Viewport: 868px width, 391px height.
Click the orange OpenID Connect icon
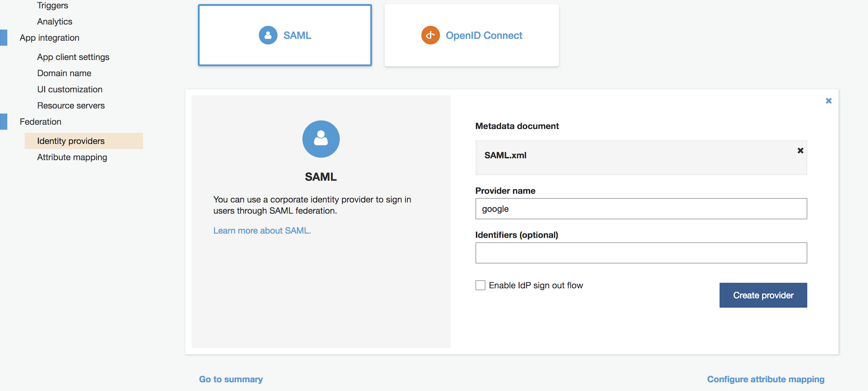coord(430,35)
